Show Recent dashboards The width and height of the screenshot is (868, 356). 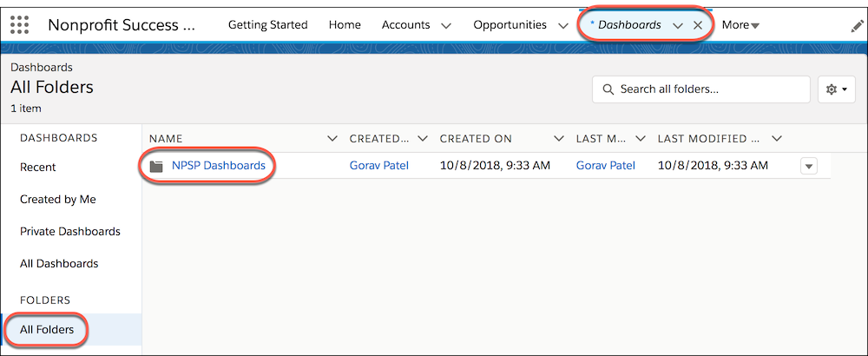[38, 168]
